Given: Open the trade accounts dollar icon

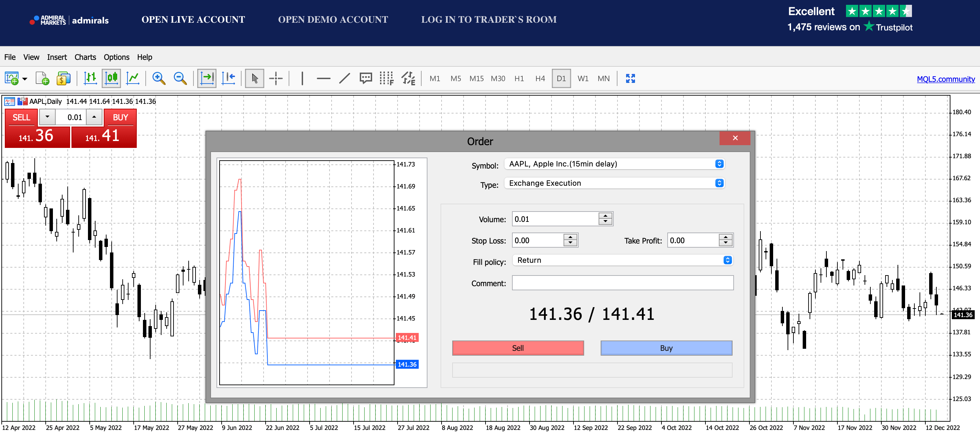Looking at the screenshot, I should 64,78.
